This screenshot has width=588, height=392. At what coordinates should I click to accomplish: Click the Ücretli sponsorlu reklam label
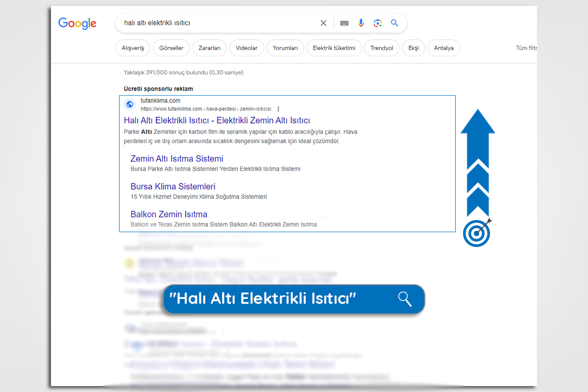(x=158, y=89)
